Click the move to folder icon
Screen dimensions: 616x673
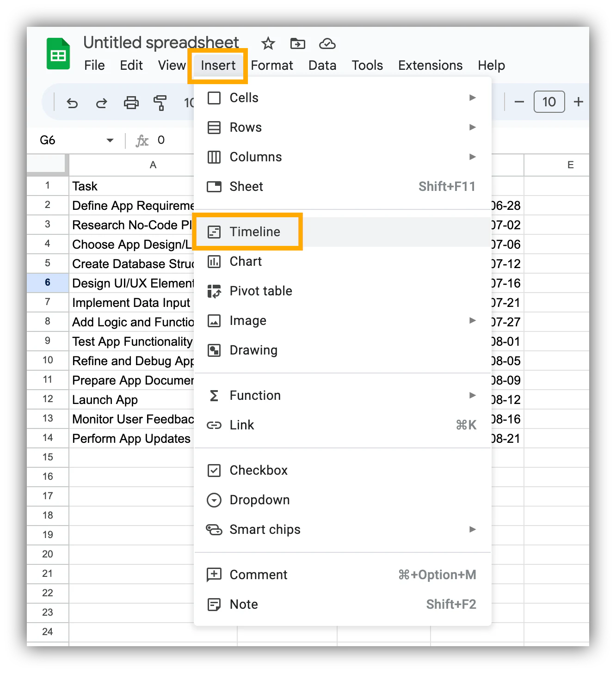[297, 44]
